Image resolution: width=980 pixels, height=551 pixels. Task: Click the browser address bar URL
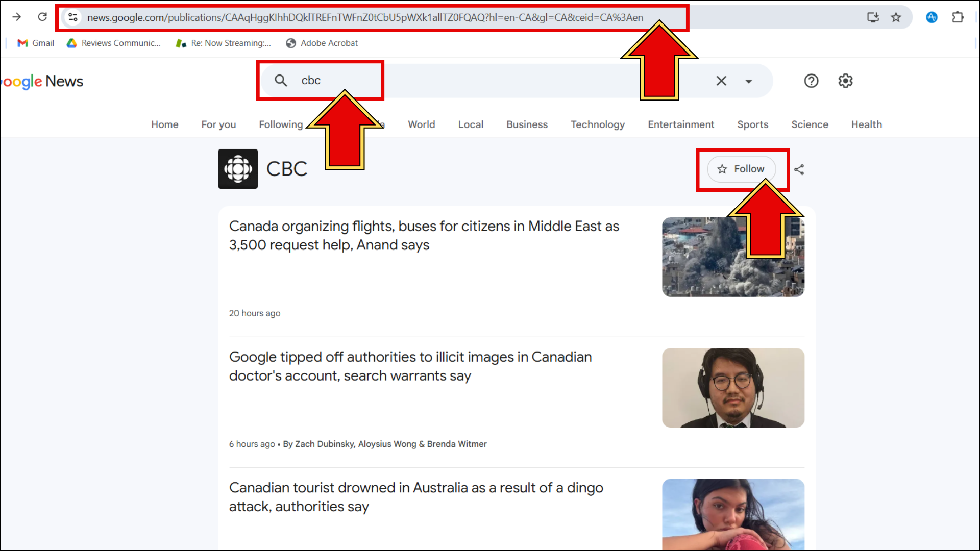tap(365, 17)
